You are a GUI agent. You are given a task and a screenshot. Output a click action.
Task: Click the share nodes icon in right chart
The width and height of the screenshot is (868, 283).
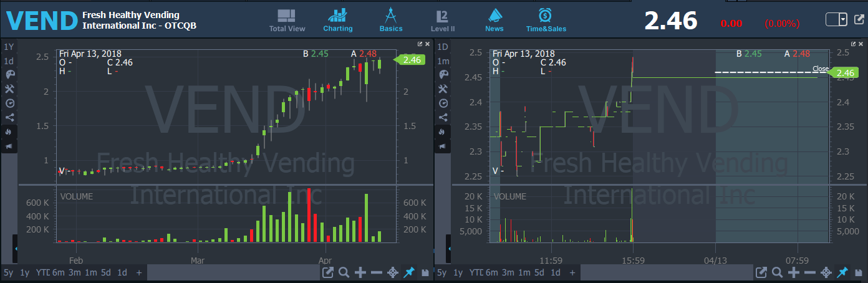pos(443,117)
